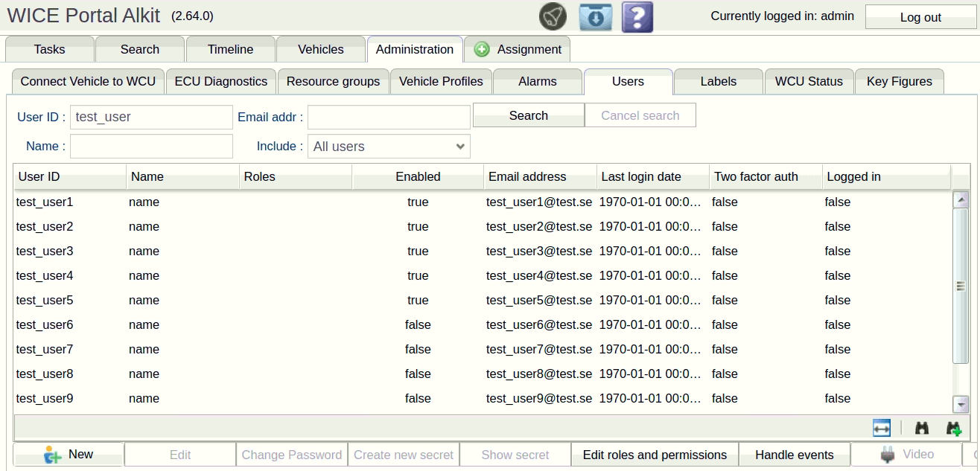Click the binoculars with green plus icon
This screenshot has width=980, height=471.
[953, 428]
